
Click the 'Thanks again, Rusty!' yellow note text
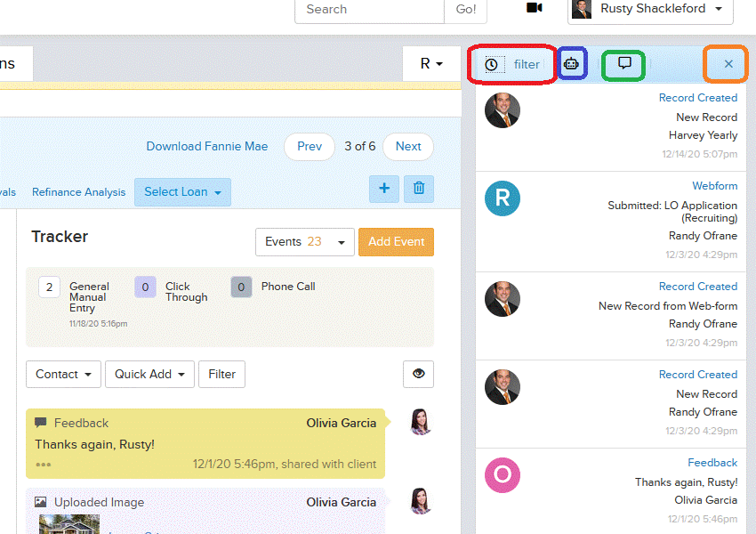click(94, 444)
